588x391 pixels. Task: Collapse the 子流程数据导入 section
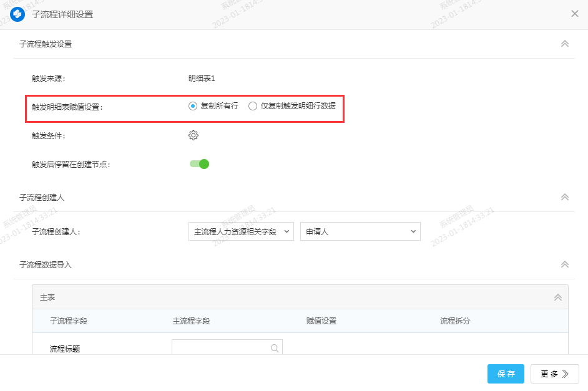pos(565,265)
